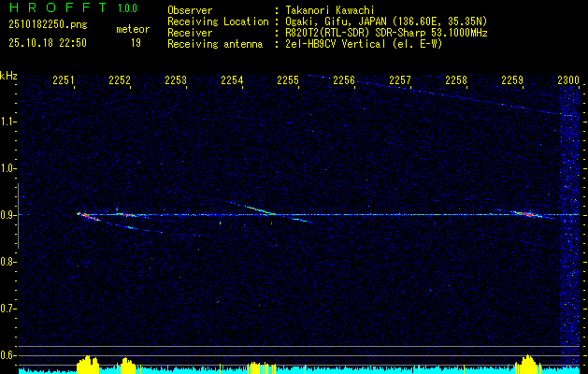Select the 2253 time axis label
Viewport: 588px width, 374px height.
coord(176,81)
